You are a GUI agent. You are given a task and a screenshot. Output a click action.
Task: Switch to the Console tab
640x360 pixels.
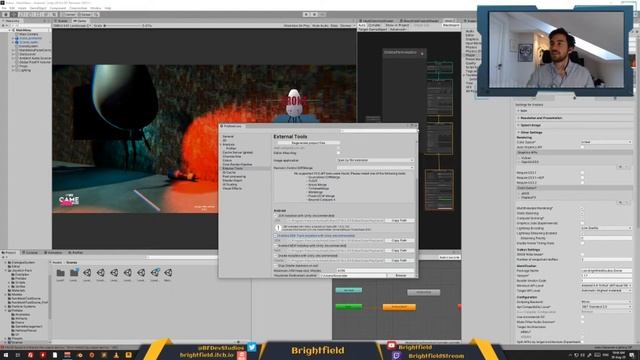(x=31, y=253)
